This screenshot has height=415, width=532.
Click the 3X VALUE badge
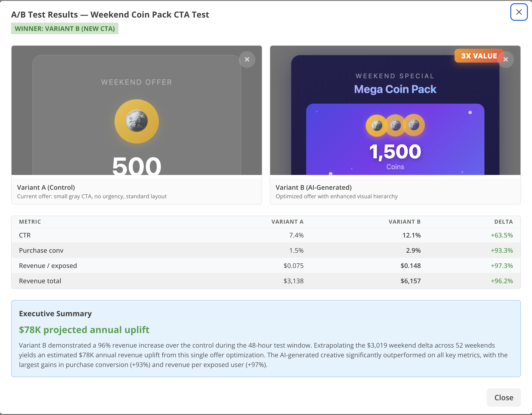coord(479,56)
